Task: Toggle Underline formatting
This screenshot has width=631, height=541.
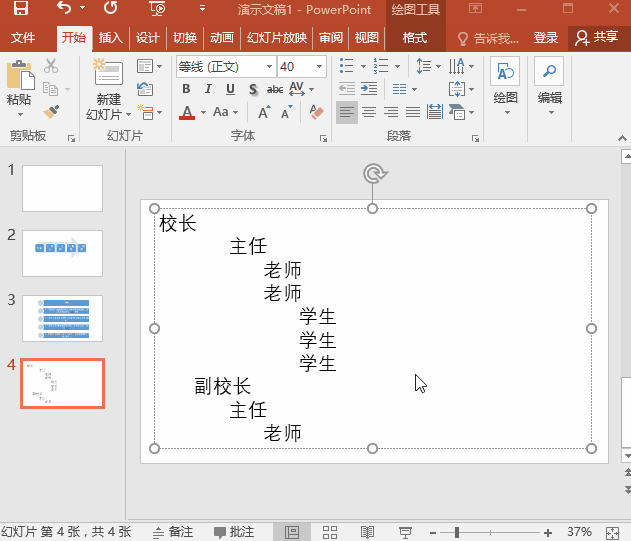Action: [x=229, y=89]
